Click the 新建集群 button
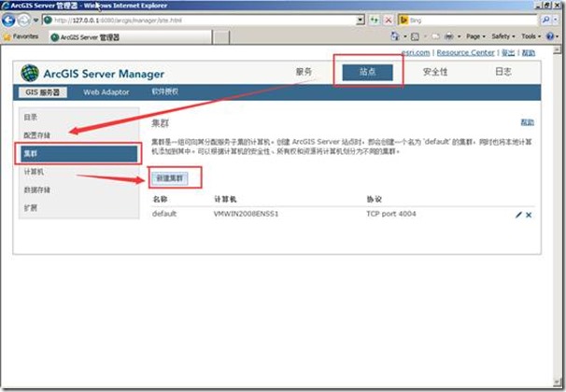This screenshot has width=566, height=392. 170,178
